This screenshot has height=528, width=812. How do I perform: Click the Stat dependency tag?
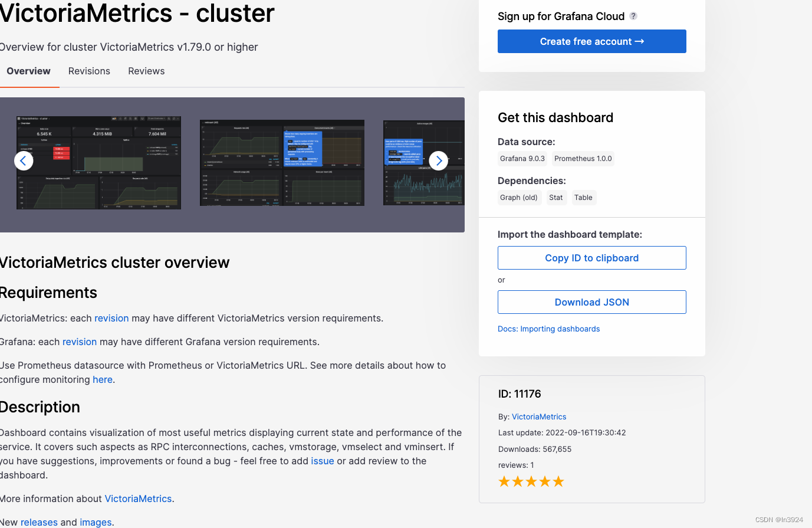point(556,198)
